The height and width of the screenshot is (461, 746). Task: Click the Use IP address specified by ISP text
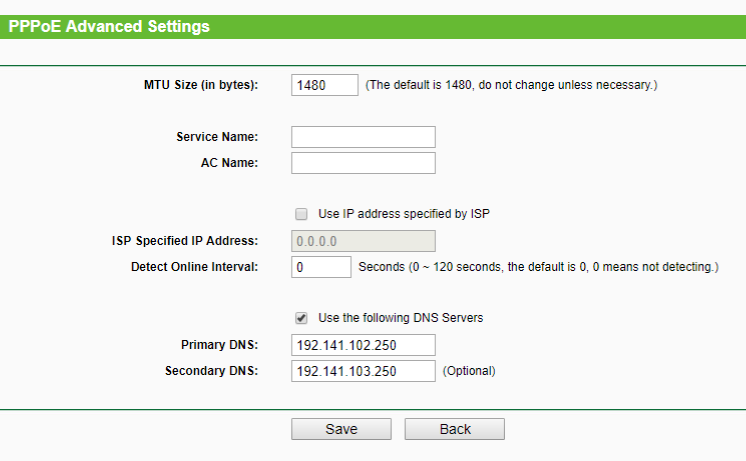coord(404,214)
